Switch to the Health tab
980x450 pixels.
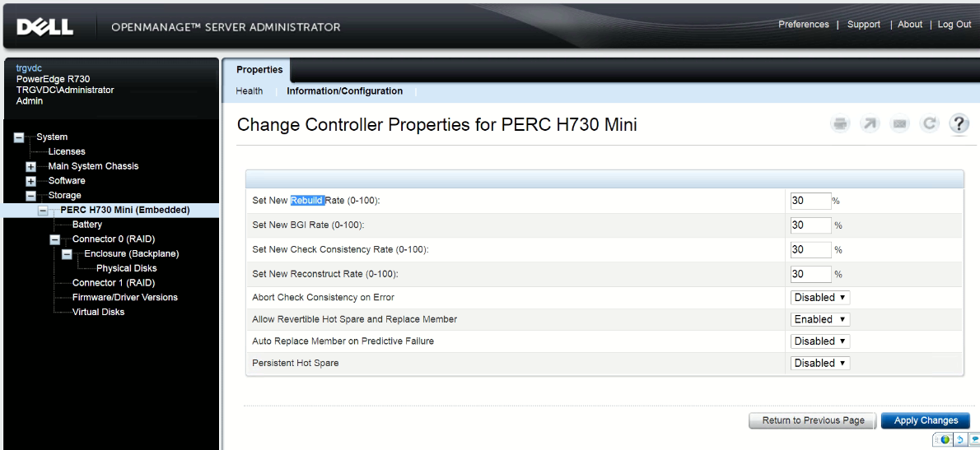pos(250,91)
